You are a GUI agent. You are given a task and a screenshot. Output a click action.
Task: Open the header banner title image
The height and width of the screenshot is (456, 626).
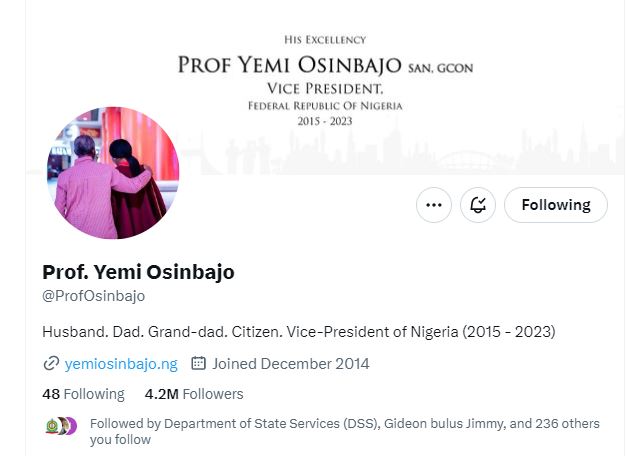click(325, 66)
